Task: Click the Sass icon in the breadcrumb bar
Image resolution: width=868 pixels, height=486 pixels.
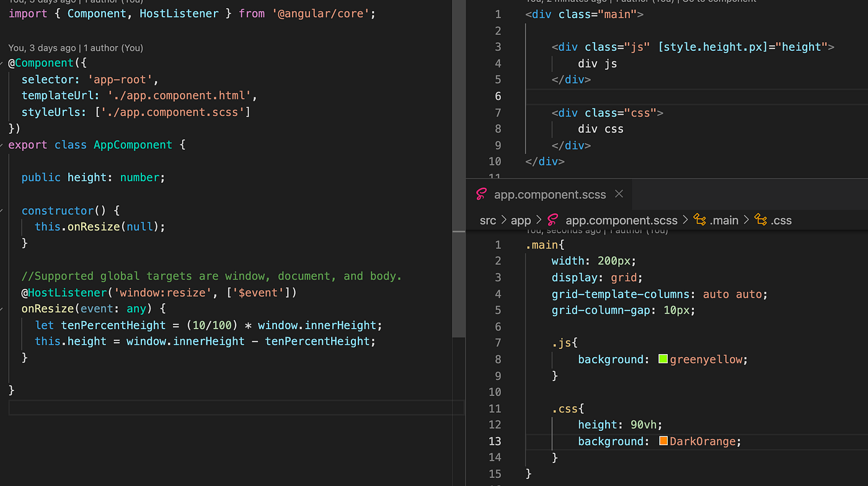Action: (x=551, y=219)
